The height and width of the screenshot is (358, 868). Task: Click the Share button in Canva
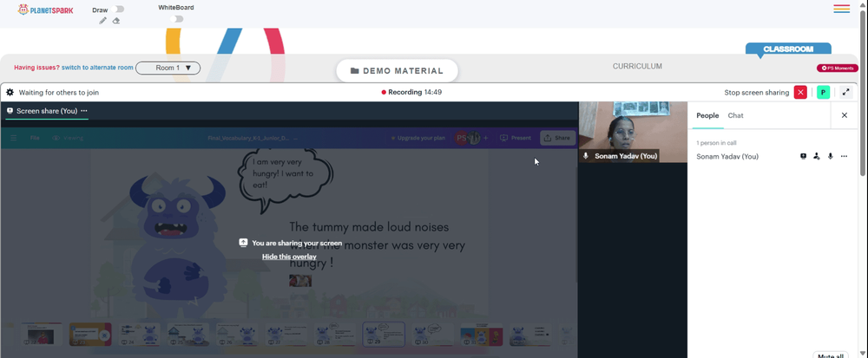coord(557,138)
